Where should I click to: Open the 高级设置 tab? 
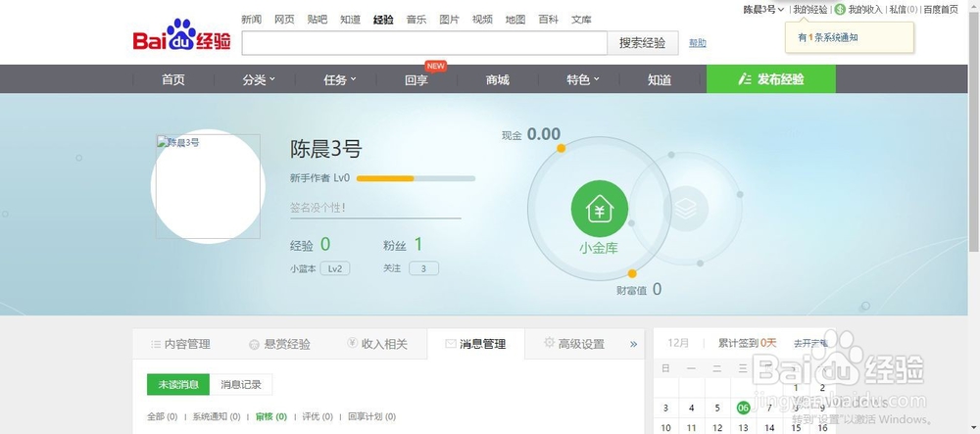click(573, 344)
